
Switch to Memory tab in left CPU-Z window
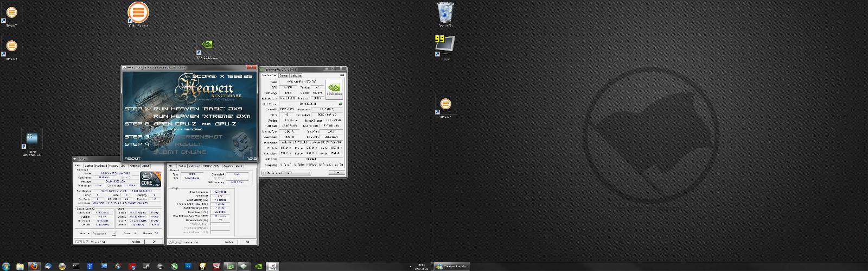pyautogui.click(x=113, y=166)
